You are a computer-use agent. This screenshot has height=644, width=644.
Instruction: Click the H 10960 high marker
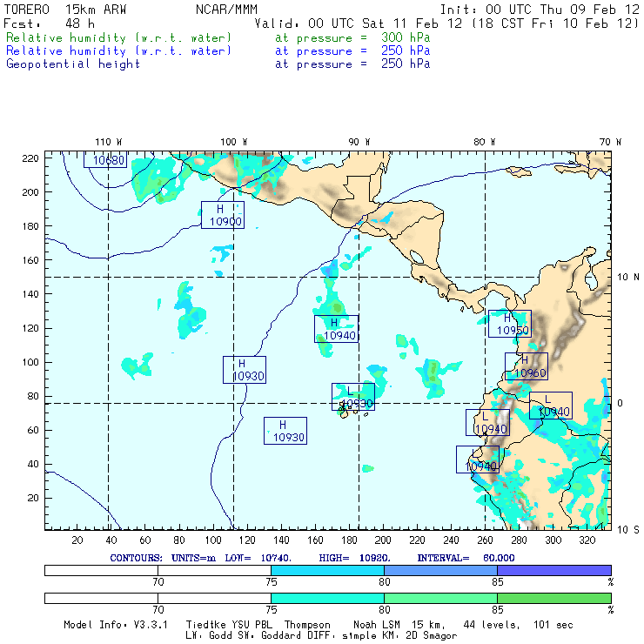tap(526, 366)
